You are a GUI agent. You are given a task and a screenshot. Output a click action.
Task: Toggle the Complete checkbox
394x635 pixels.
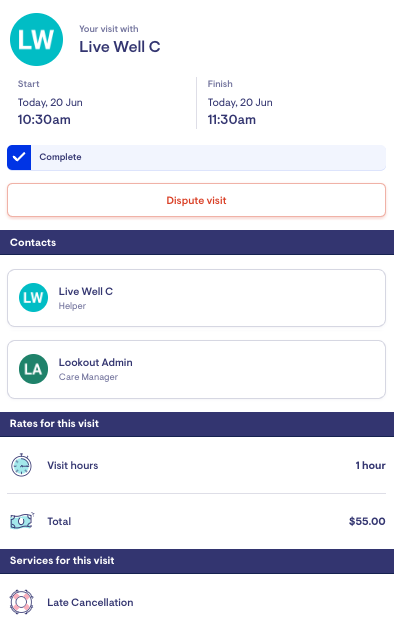pyautogui.click(x=19, y=157)
